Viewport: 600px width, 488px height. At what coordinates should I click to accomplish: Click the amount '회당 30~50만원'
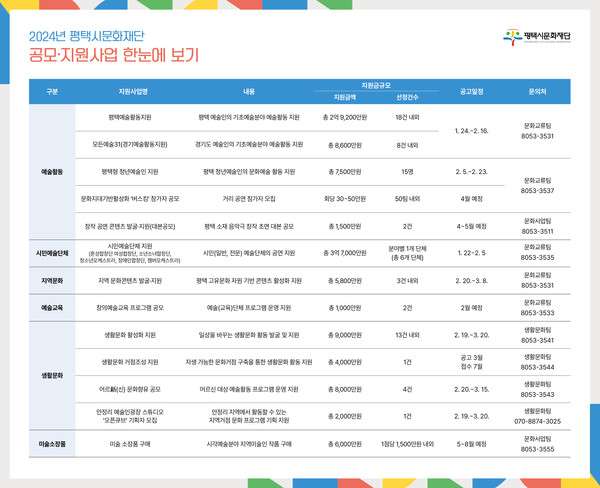(x=345, y=199)
